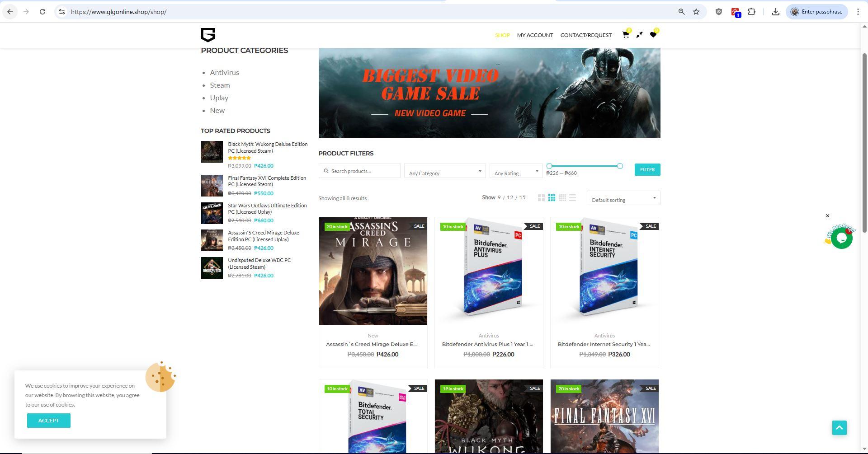This screenshot has width=868, height=454.
Task: Open the SHOP menu item
Action: tap(502, 35)
